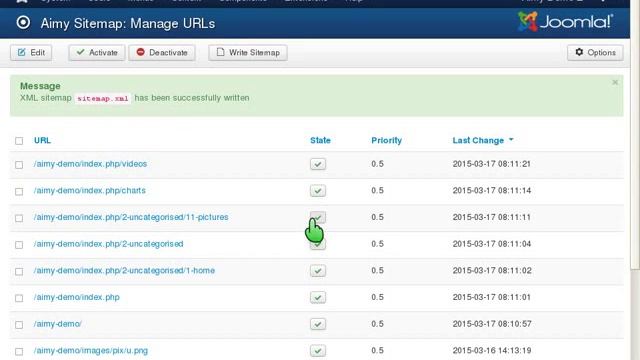Select the 11-pictures row checkbox
The height and width of the screenshot is (360, 640).
[19, 218]
